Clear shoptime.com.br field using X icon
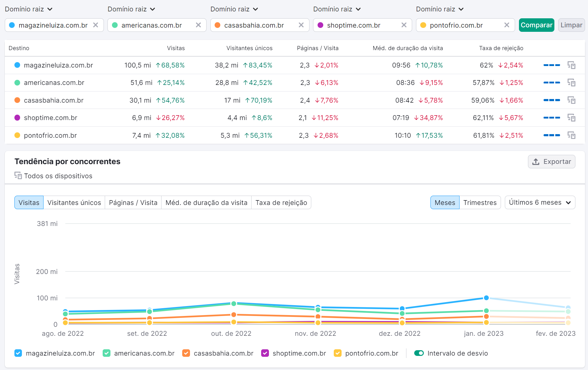The height and width of the screenshot is (370, 588). [x=404, y=25]
